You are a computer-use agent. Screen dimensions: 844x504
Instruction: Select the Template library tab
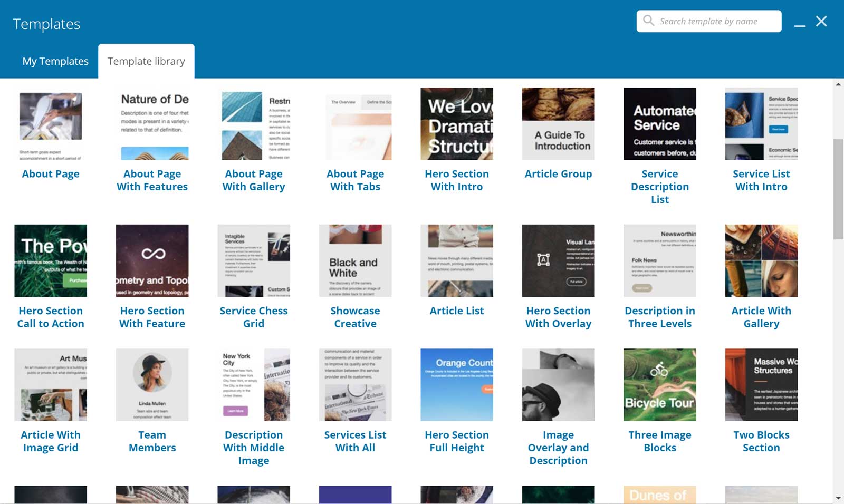click(146, 61)
